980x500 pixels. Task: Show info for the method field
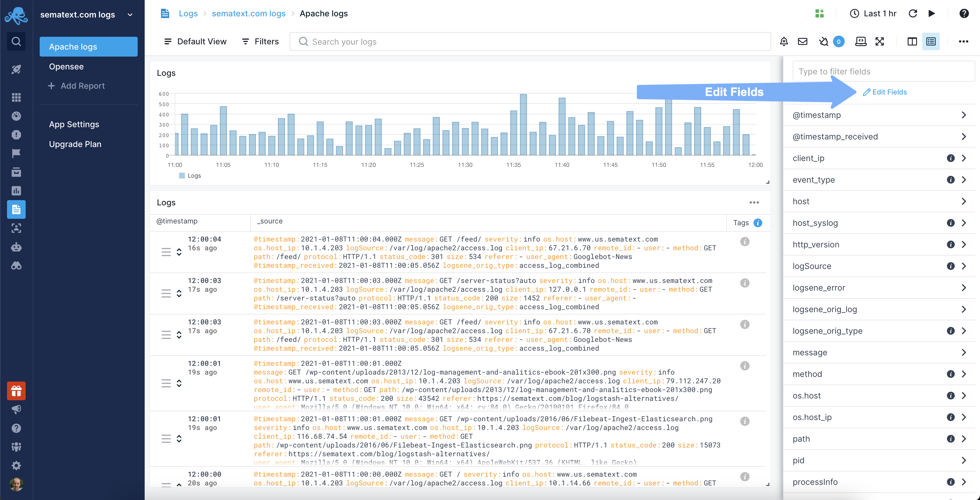[x=950, y=374]
